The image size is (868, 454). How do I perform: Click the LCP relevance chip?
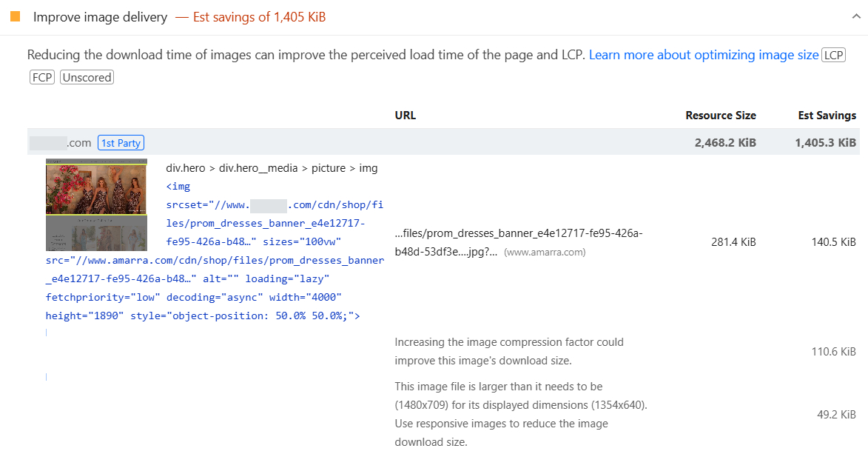click(x=833, y=54)
